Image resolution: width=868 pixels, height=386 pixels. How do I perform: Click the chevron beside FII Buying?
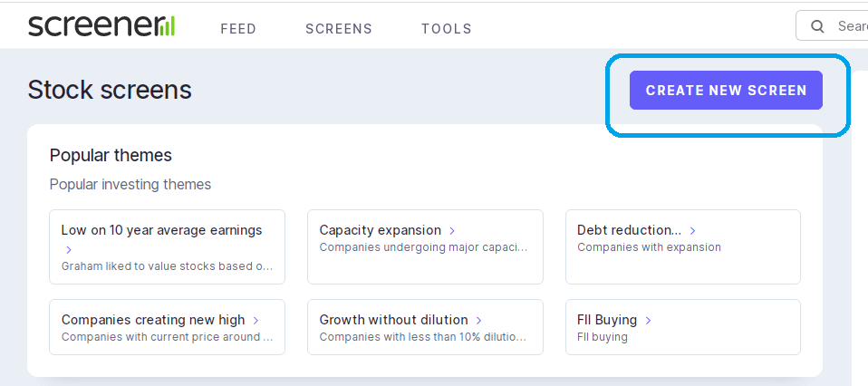click(x=648, y=320)
